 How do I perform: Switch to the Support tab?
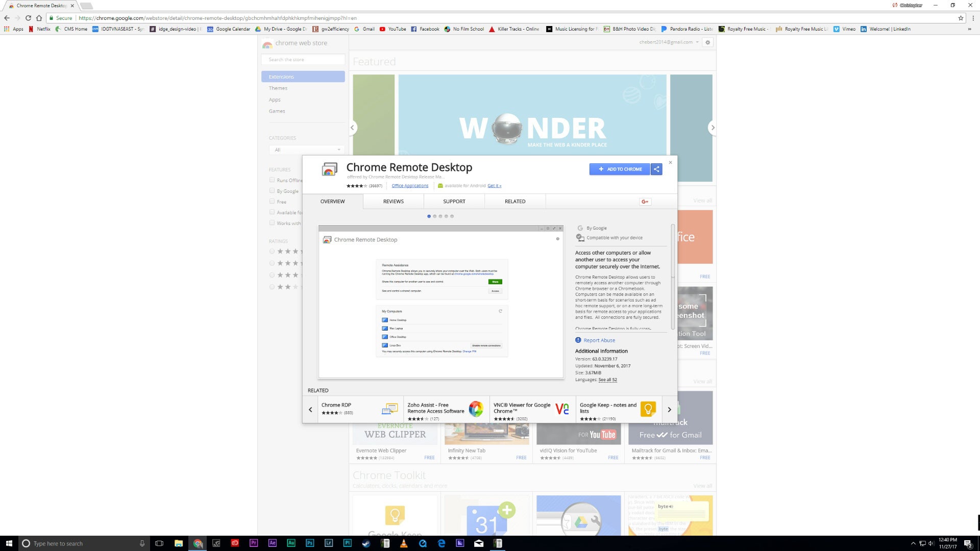454,201
